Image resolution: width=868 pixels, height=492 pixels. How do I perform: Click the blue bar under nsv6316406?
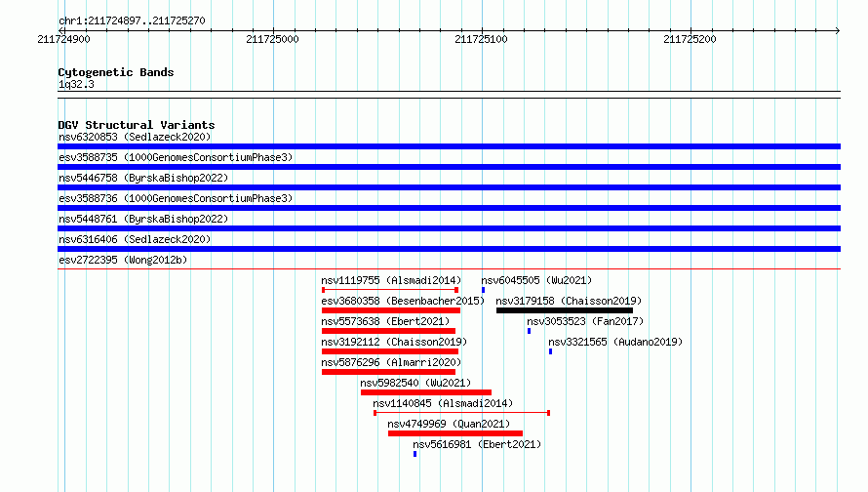pyautogui.click(x=449, y=249)
